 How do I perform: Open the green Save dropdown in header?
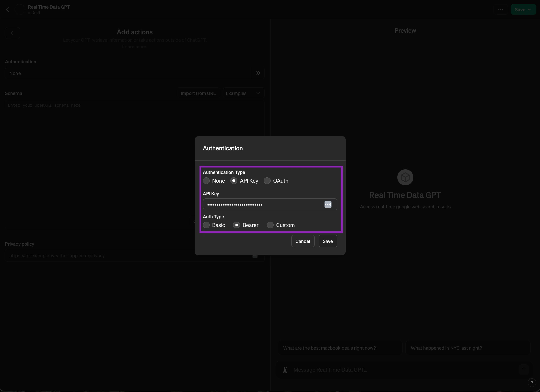click(x=523, y=9)
